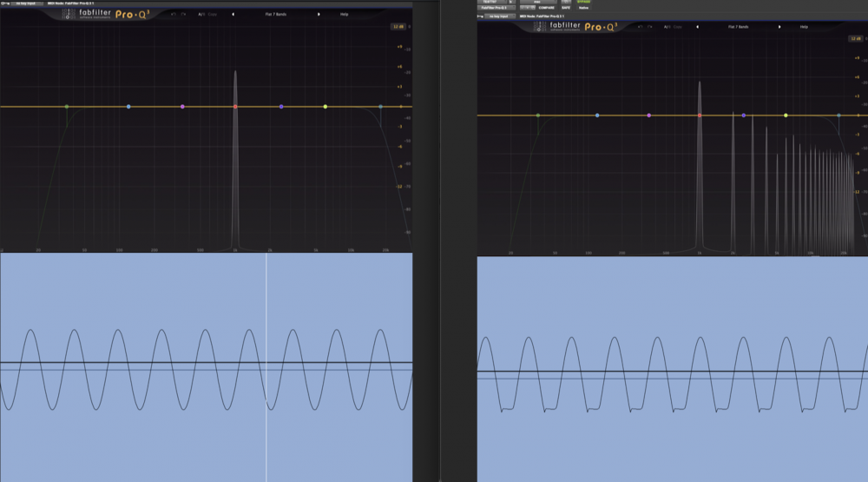Open the 'FabFilter Pro-Q 3' plugin selector at top right
This screenshot has width=868, height=482.
pyautogui.click(x=496, y=8)
